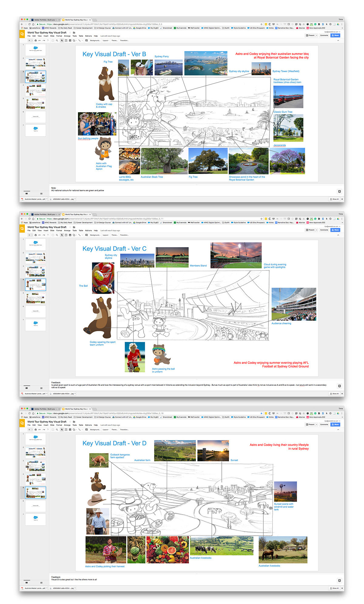Open the Apps bookmark in Ver D window

click(24, 417)
